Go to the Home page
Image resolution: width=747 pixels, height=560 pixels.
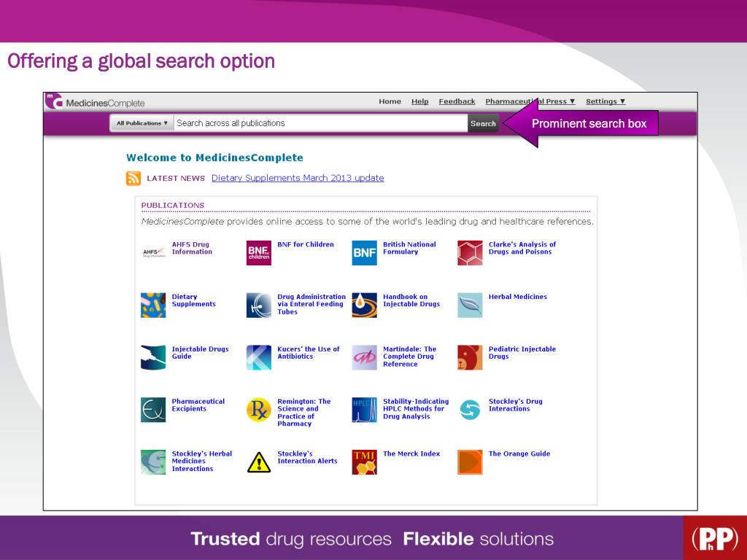click(390, 101)
